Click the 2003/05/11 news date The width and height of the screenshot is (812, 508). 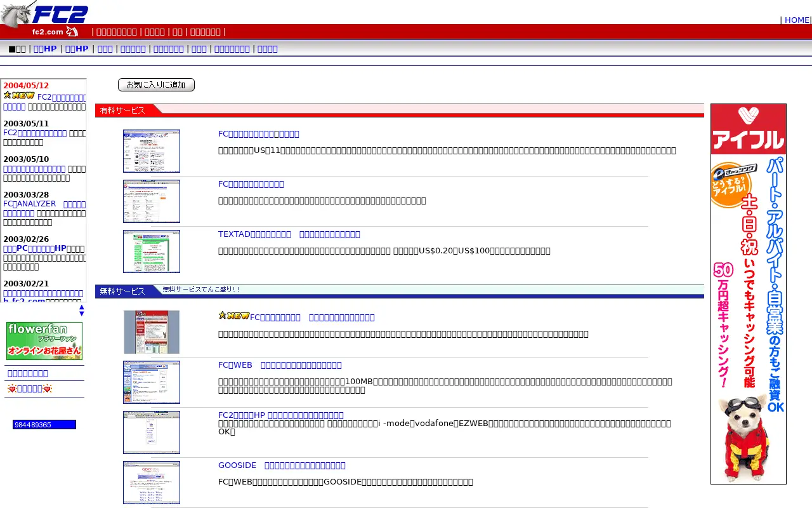(x=26, y=124)
